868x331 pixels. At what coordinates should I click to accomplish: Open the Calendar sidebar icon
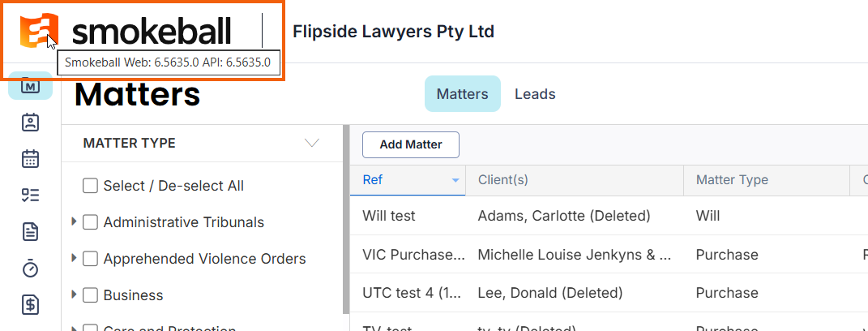pyautogui.click(x=31, y=158)
